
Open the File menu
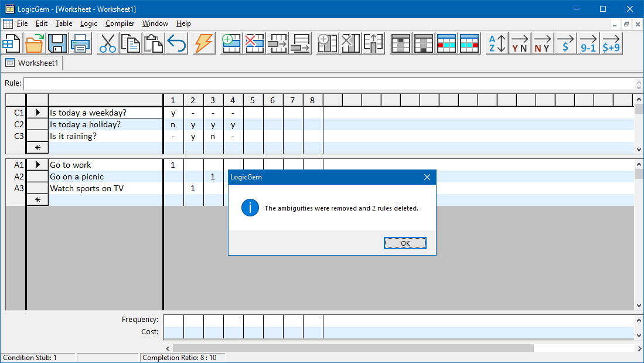(22, 24)
